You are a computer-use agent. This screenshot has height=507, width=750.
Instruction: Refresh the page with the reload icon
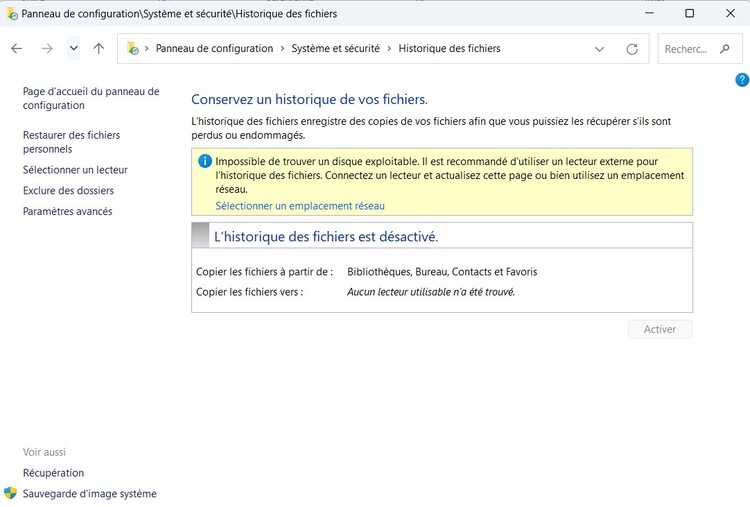tap(632, 49)
